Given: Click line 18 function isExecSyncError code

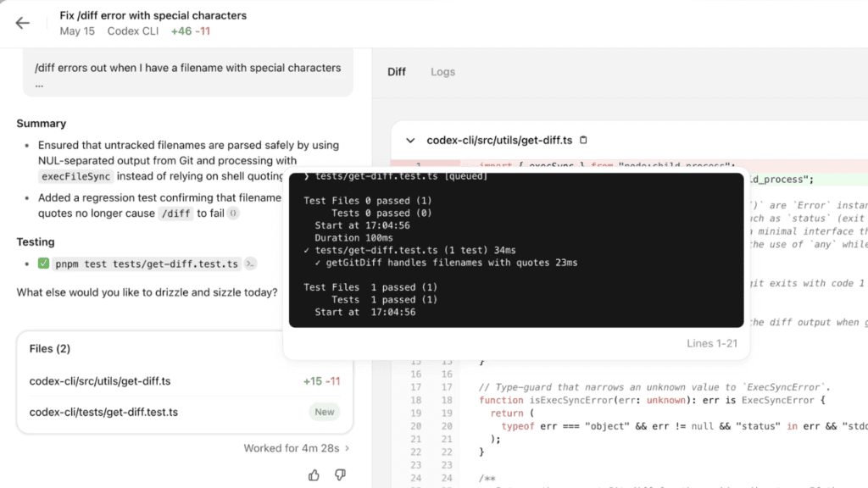Looking at the screenshot, I should point(652,400).
